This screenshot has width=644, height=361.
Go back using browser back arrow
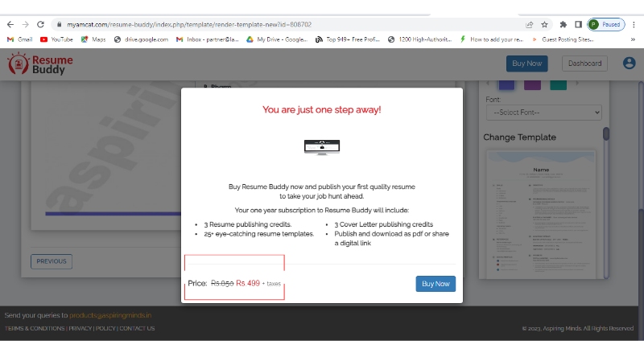point(10,24)
